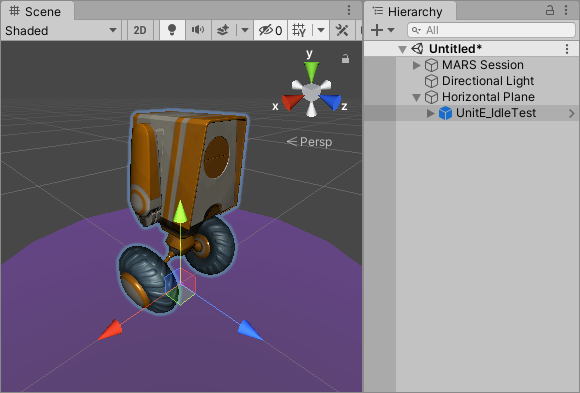Select Directional Light in the hierarchy
The height and width of the screenshot is (393, 580).
click(488, 81)
